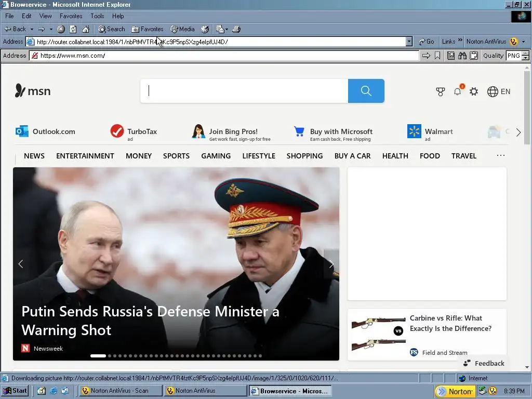Open the Join Bing Pros! link
Viewport: 532px width, 399px height.
[231, 133]
